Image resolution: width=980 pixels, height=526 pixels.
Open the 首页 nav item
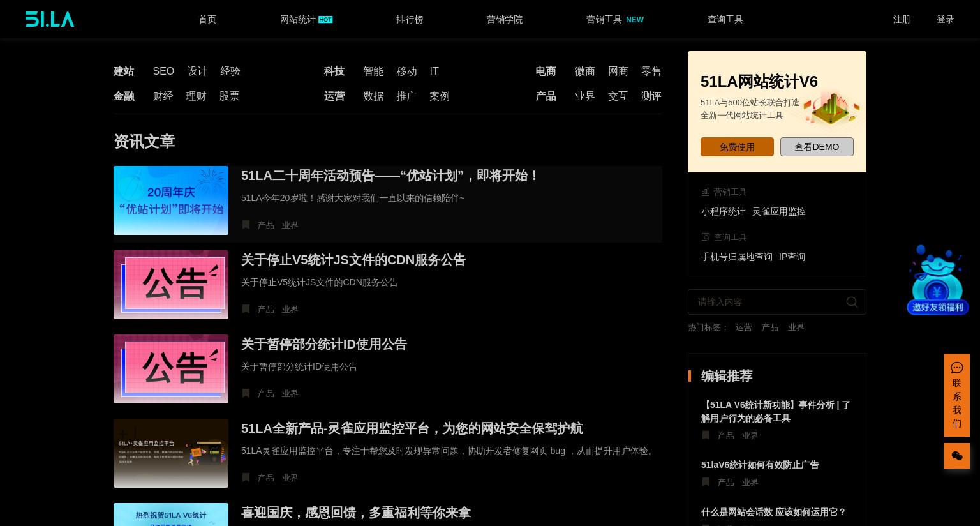[x=207, y=19]
